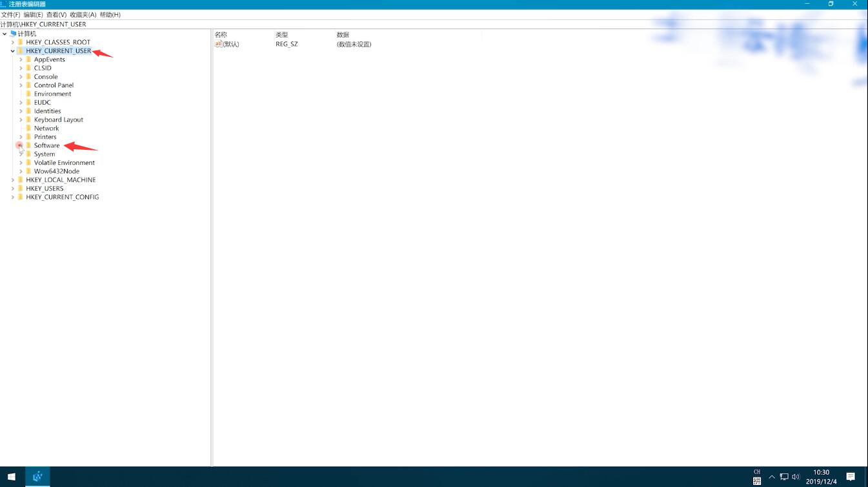Open the network tray icon
The height and width of the screenshot is (487, 868).
[x=784, y=477]
